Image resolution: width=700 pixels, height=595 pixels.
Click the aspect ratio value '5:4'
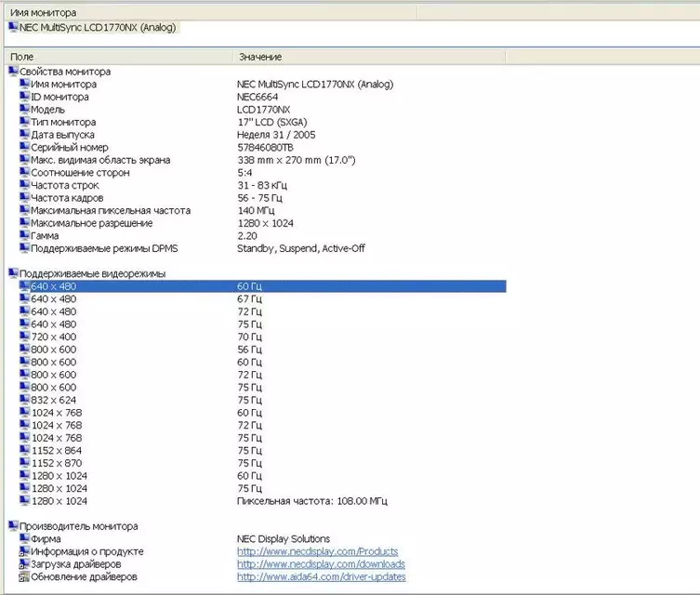(x=244, y=172)
